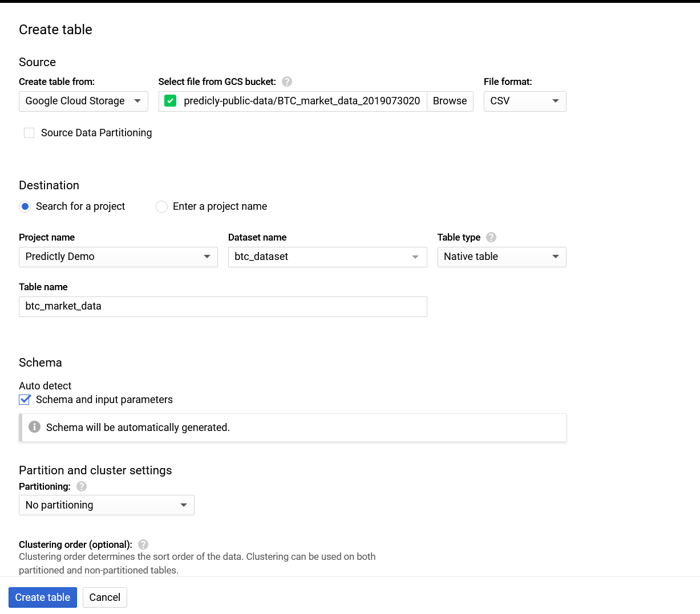700x614 pixels.
Task: Open the Project name dropdown
Action: click(118, 257)
